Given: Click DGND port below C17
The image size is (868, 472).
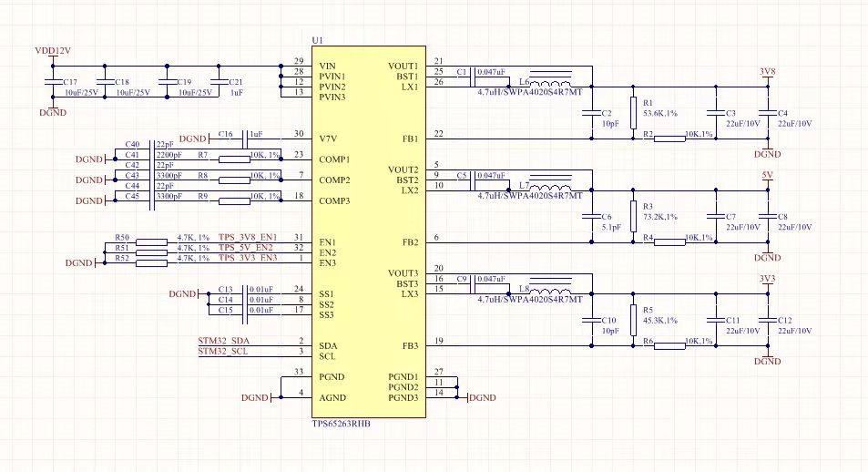Looking at the screenshot, I should (x=53, y=112).
